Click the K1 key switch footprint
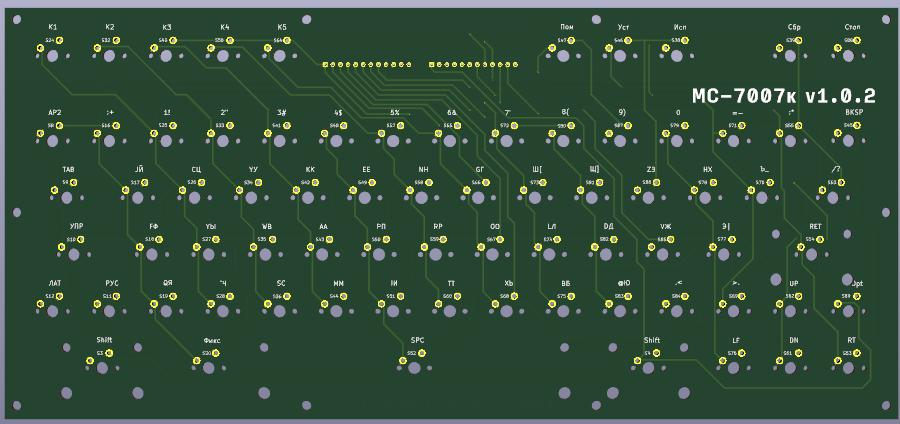900x424 pixels. [x=52, y=57]
